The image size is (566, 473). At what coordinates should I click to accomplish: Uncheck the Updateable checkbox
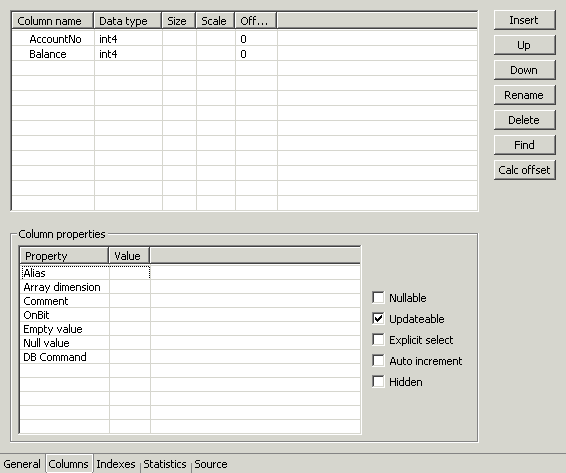point(378,318)
